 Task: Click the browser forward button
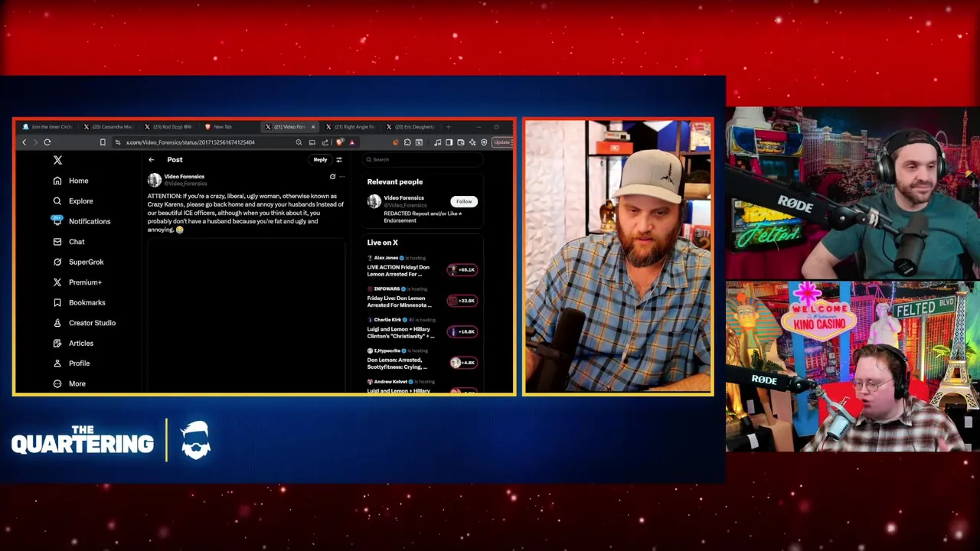[35, 142]
